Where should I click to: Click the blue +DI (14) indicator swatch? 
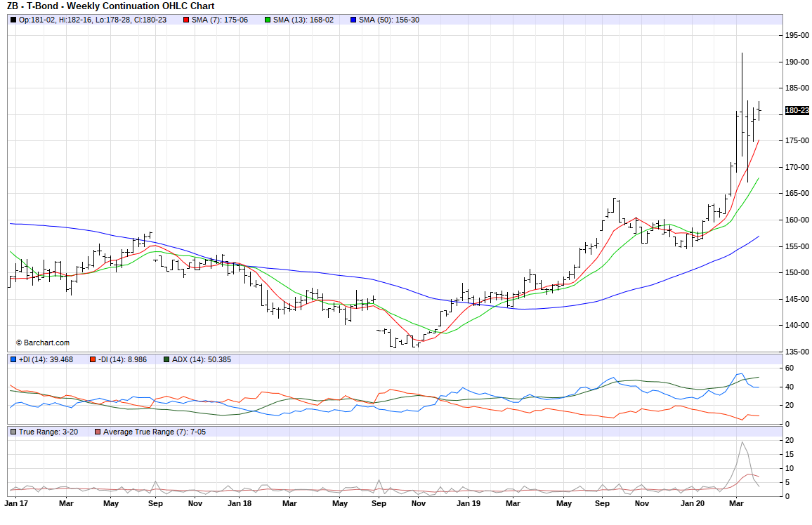13,360
